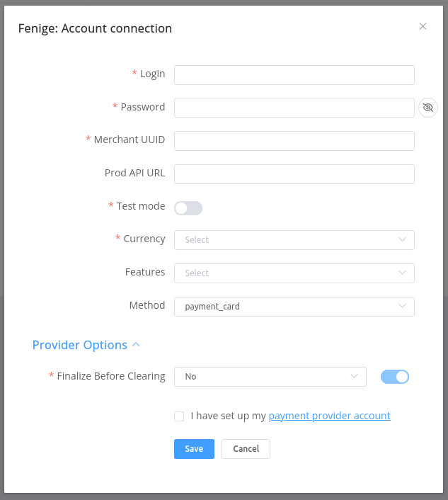Enable the Test mode switch
The height and width of the screenshot is (500, 448).
coord(188,208)
